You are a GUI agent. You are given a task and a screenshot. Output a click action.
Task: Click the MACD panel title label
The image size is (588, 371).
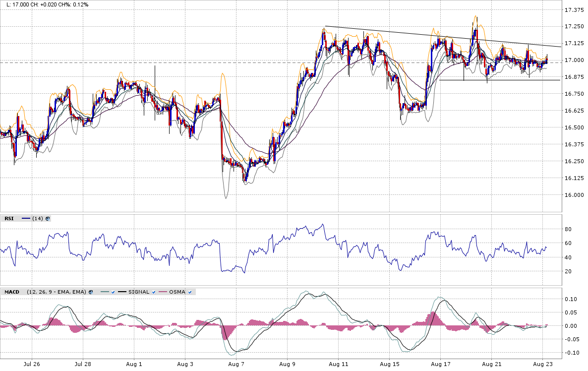point(11,292)
